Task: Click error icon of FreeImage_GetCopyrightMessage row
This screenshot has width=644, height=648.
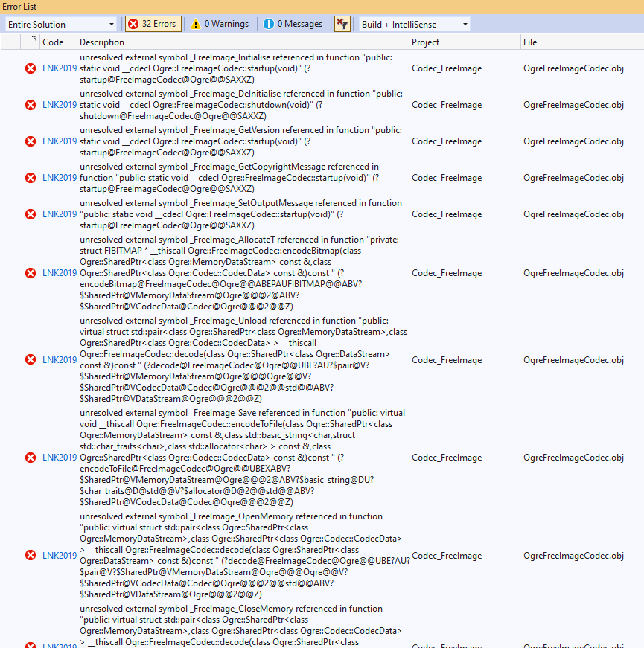Action: click(31, 178)
